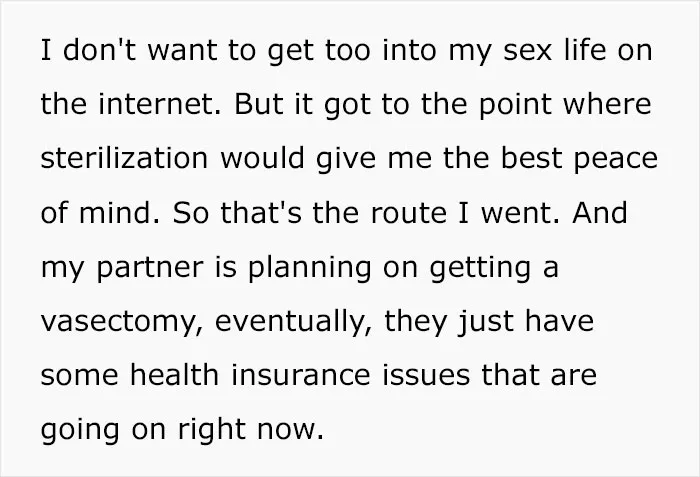Click the word 'peace'

click(x=616, y=160)
